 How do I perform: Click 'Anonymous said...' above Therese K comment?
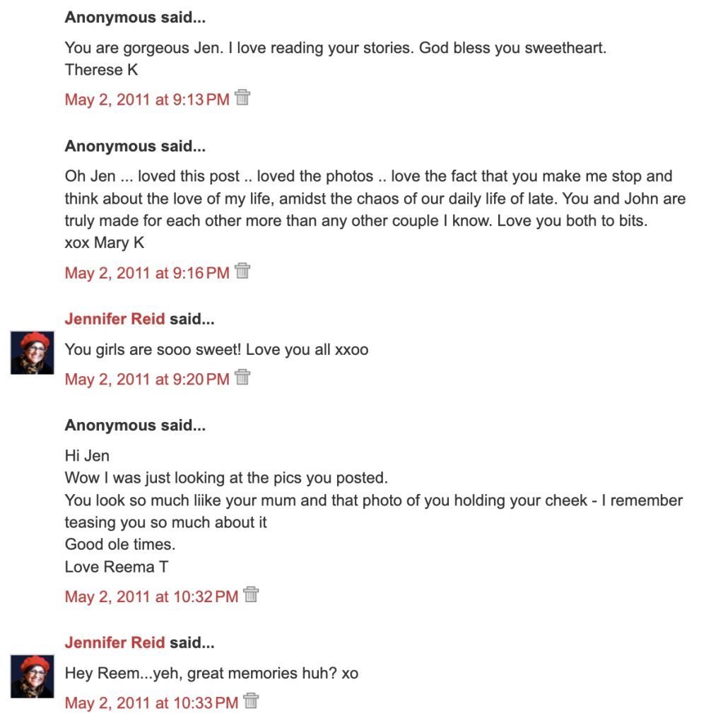coord(135,18)
